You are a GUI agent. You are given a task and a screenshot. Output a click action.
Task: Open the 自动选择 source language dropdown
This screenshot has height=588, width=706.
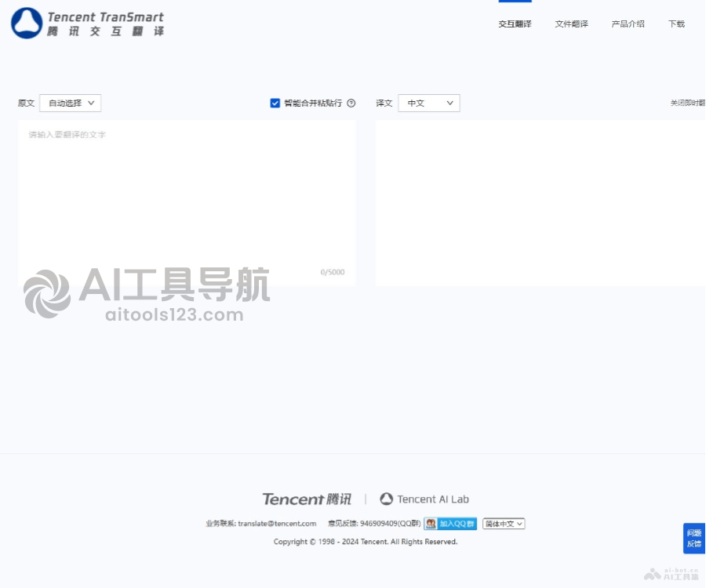pos(71,103)
